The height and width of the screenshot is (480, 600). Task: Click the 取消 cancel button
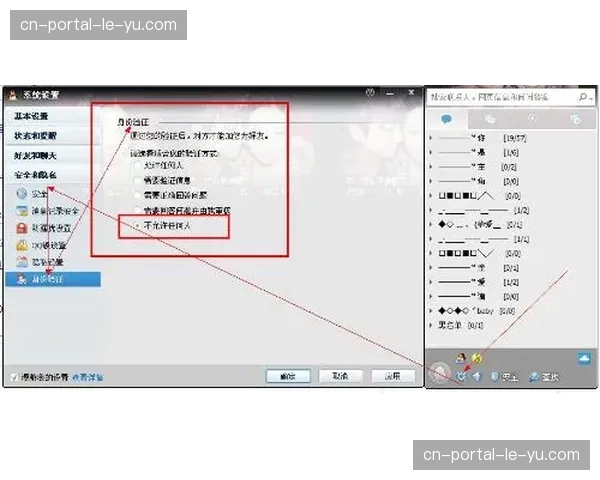click(x=340, y=376)
